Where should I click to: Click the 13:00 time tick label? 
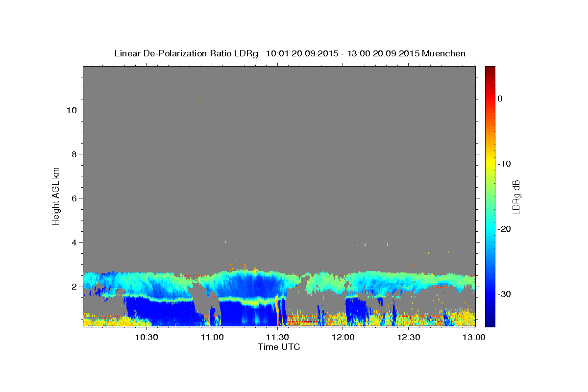click(473, 337)
